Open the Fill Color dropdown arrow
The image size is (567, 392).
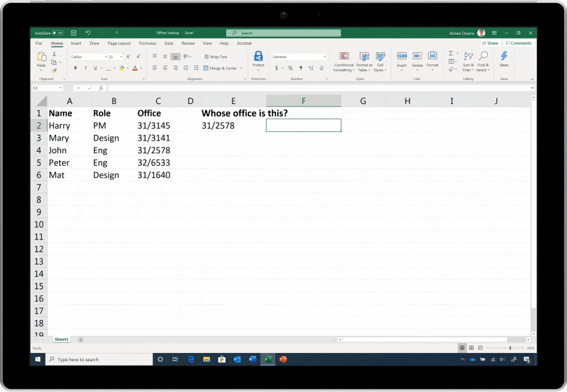coord(127,67)
